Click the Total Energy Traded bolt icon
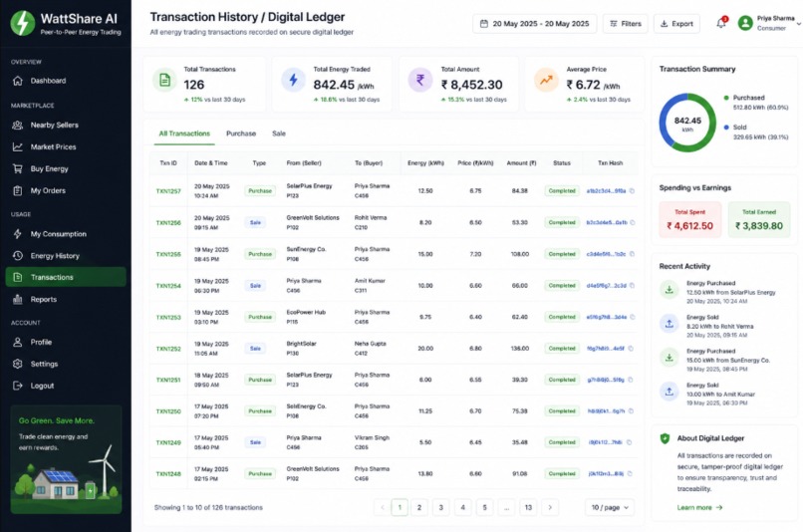The image size is (803, 532). (294, 81)
